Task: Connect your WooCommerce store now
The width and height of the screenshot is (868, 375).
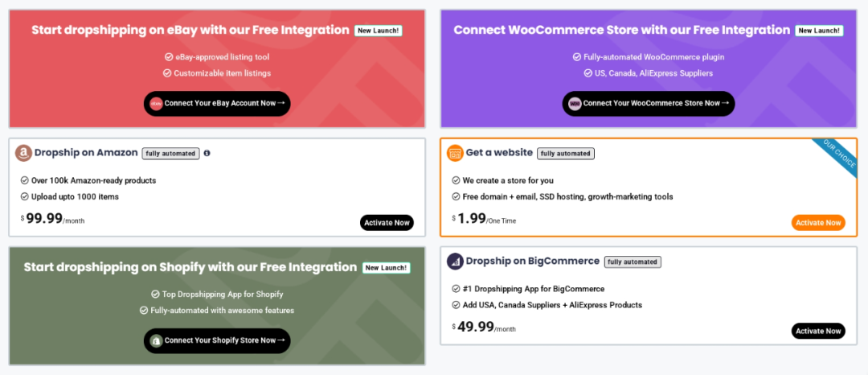Action: pyautogui.click(x=649, y=103)
